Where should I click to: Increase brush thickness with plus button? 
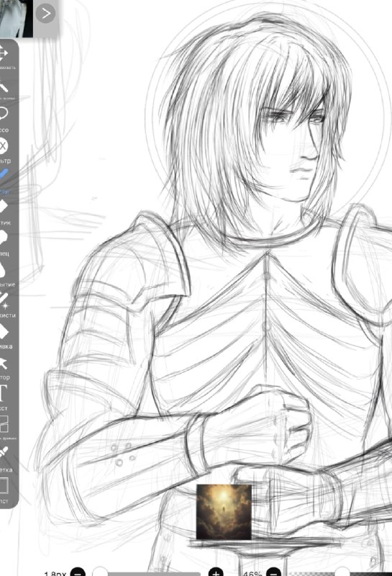216,572
